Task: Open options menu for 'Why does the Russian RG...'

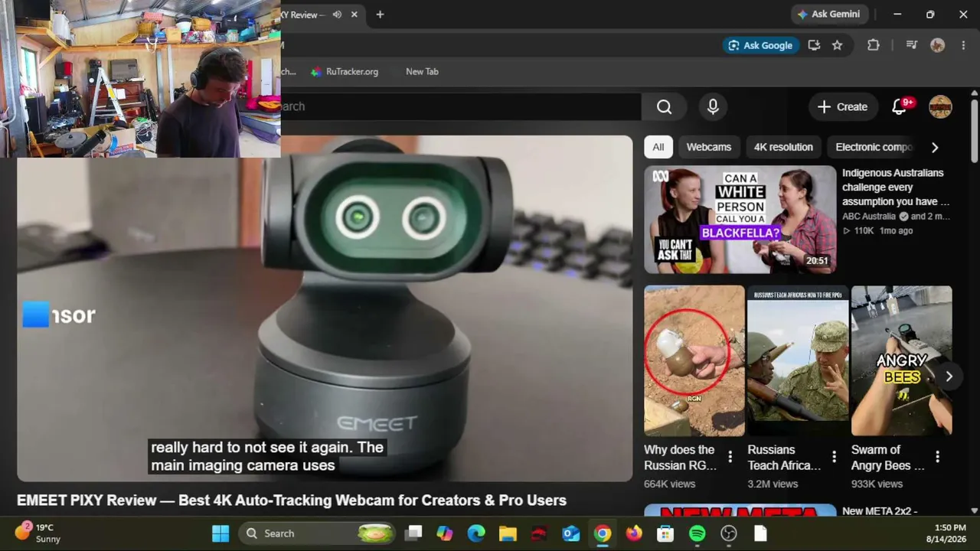Action: 730,457
